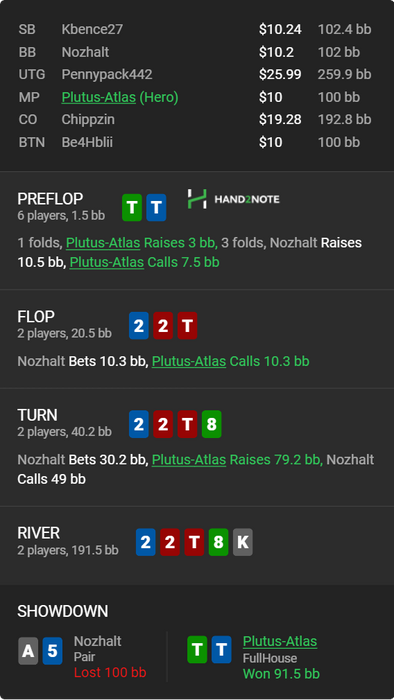Select the Kbence27 small blind row
The width and height of the screenshot is (394, 700).
click(x=197, y=29)
